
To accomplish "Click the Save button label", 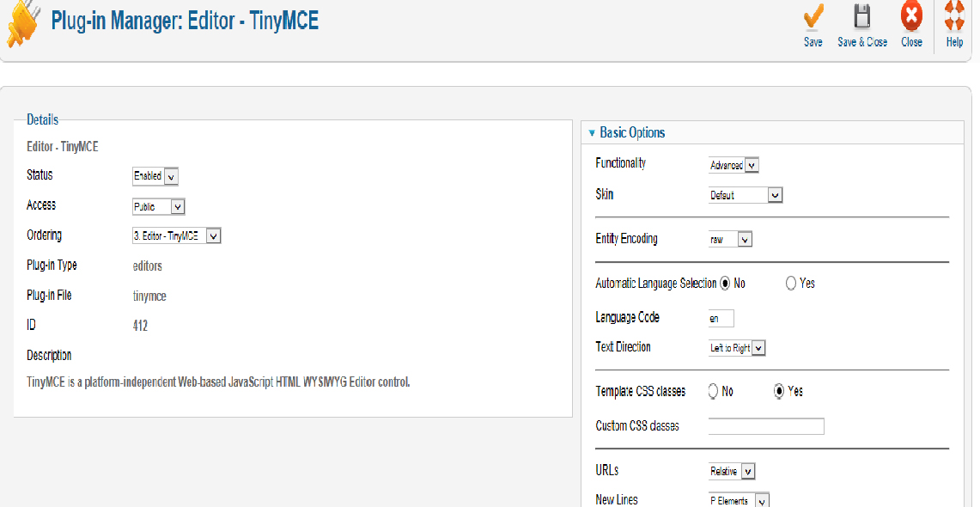I will click(x=813, y=42).
